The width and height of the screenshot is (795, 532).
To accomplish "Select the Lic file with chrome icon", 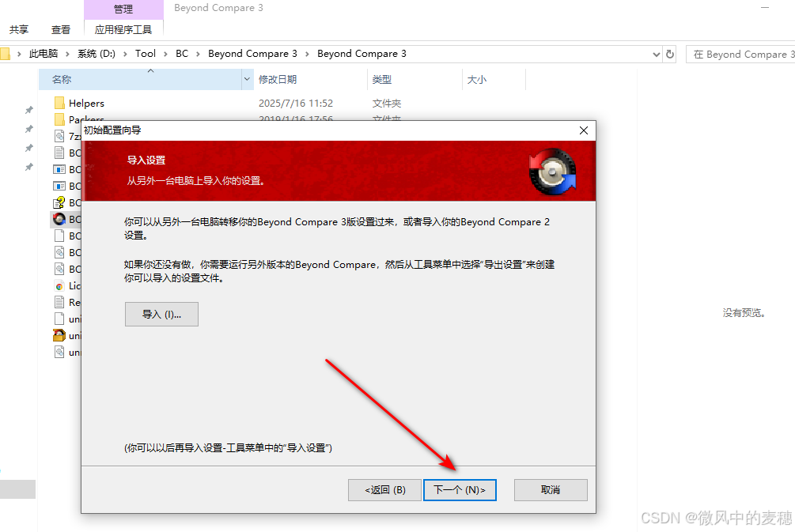I will [x=59, y=285].
